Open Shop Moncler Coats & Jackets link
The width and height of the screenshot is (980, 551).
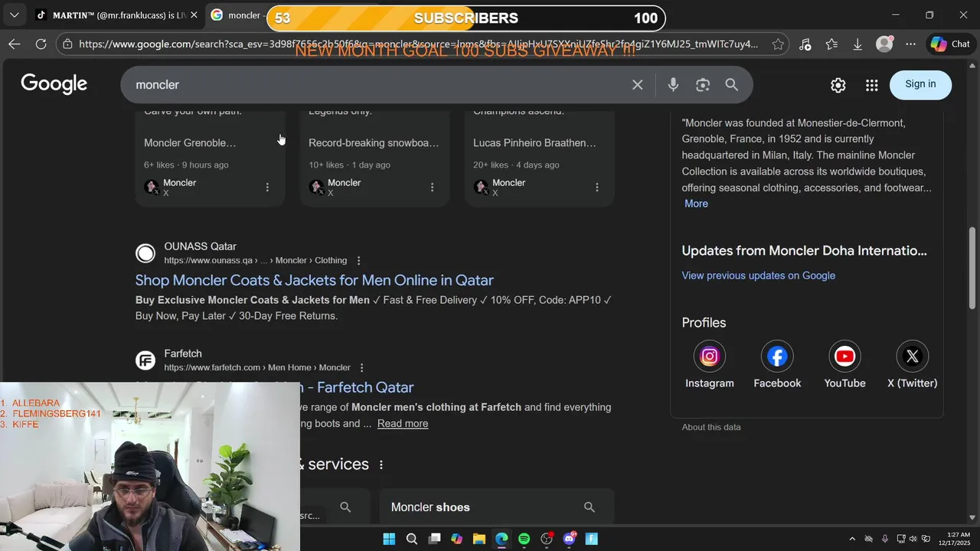[x=315, y=280]
